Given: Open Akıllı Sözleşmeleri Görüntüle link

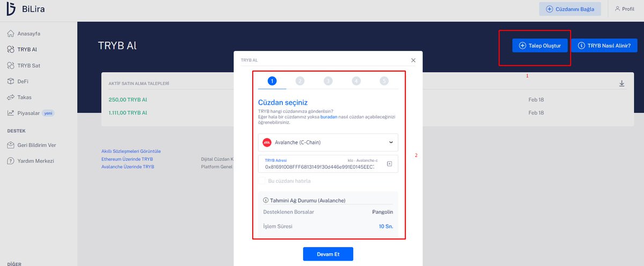Looking at the screenshot, I should click(x=131, y=152).
